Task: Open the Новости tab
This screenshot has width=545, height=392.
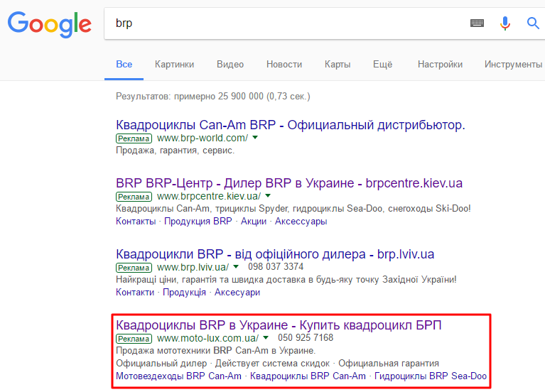Action: 284,65
